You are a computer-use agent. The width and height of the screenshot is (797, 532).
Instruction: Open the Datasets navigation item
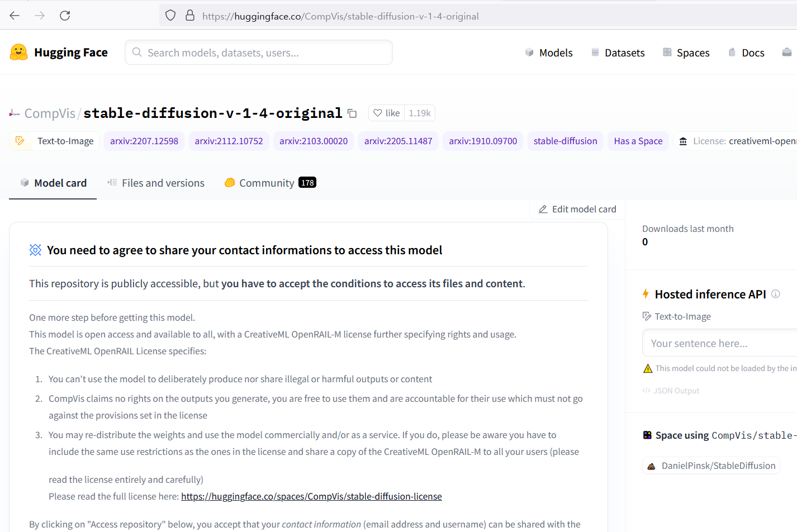pyautogui.click(x=618, y=53)
